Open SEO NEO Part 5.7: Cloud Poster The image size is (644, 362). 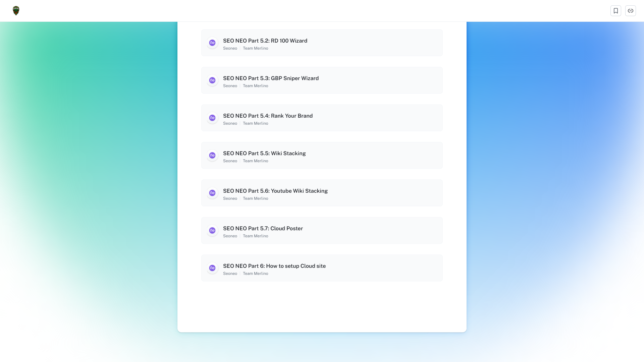point(263,228)
